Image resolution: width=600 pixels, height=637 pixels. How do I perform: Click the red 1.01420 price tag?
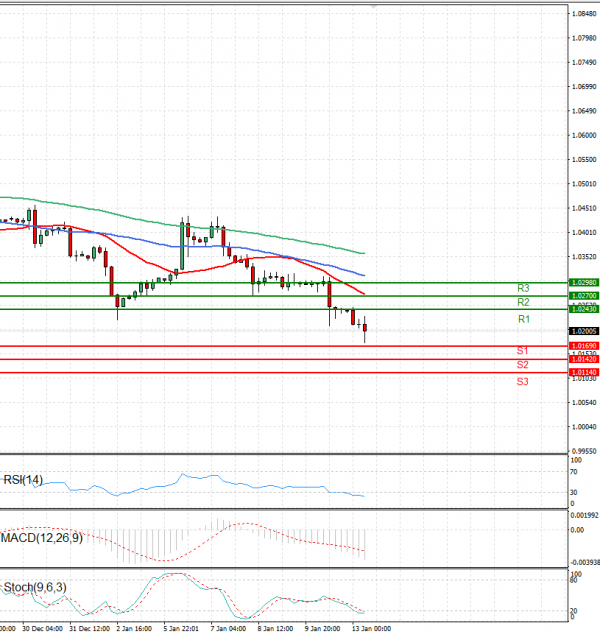[x=584, y=360]
